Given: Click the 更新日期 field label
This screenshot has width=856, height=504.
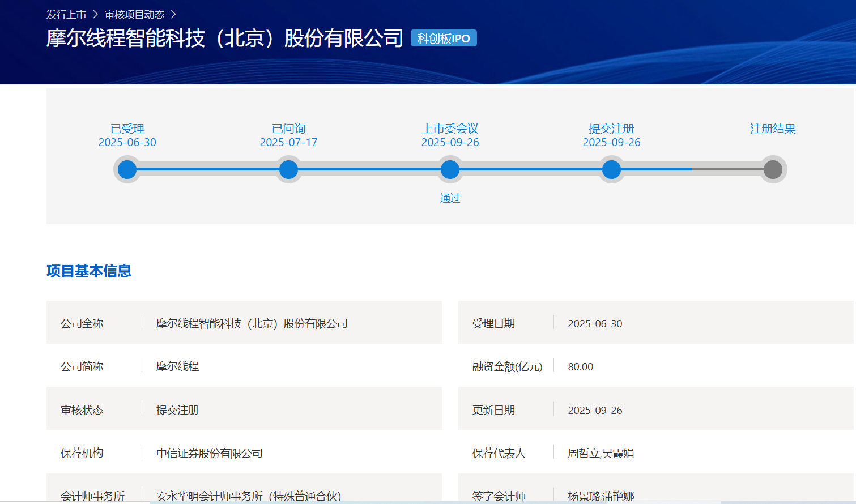Looking at the screenshot, I should pyautogui.click(x=494, y=410).
